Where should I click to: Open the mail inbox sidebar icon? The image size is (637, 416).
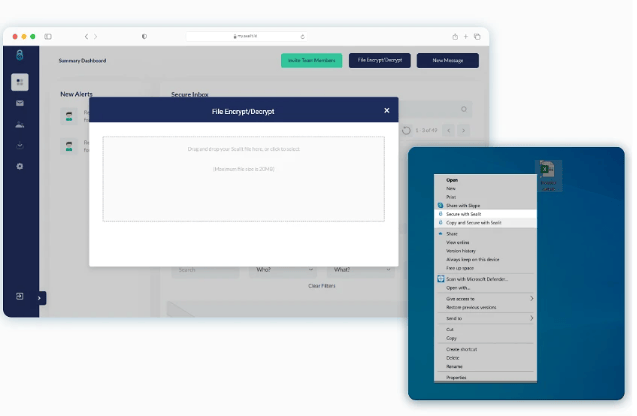tap(20, 103)
